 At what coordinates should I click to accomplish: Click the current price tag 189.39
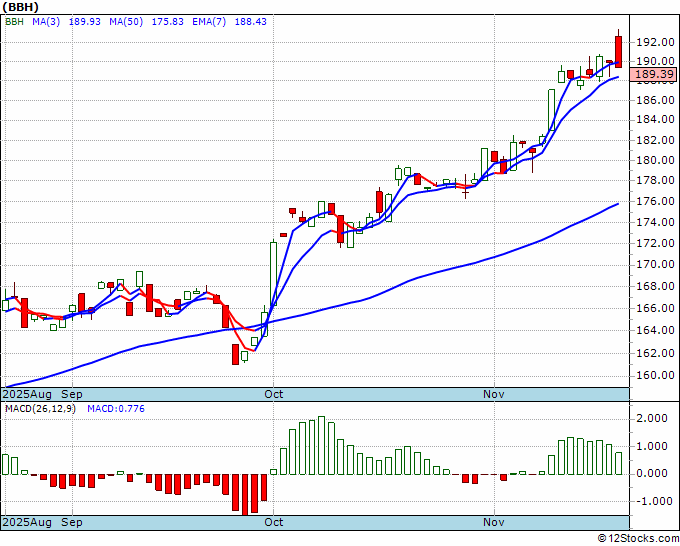click(x=653, y=74)
